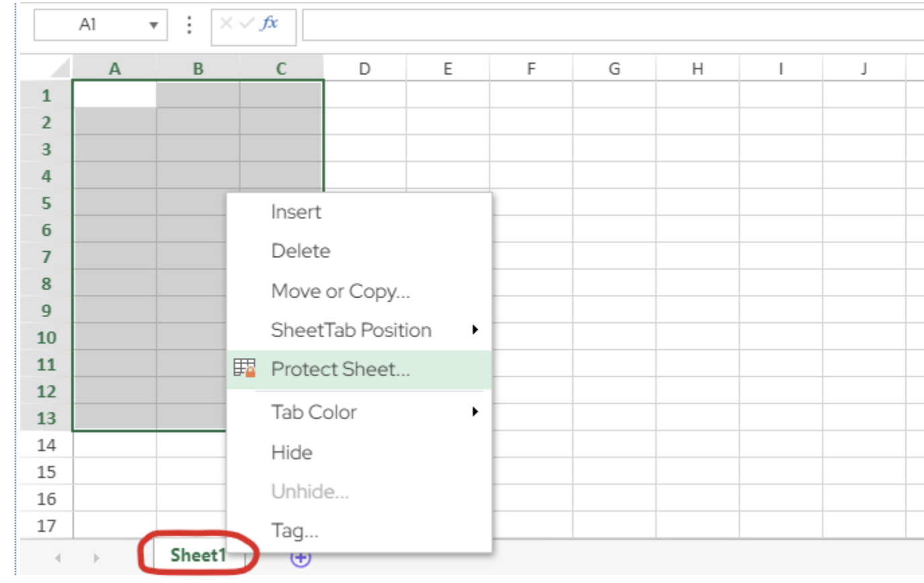Select Insert in the context menu

click(x=296, y=212)
